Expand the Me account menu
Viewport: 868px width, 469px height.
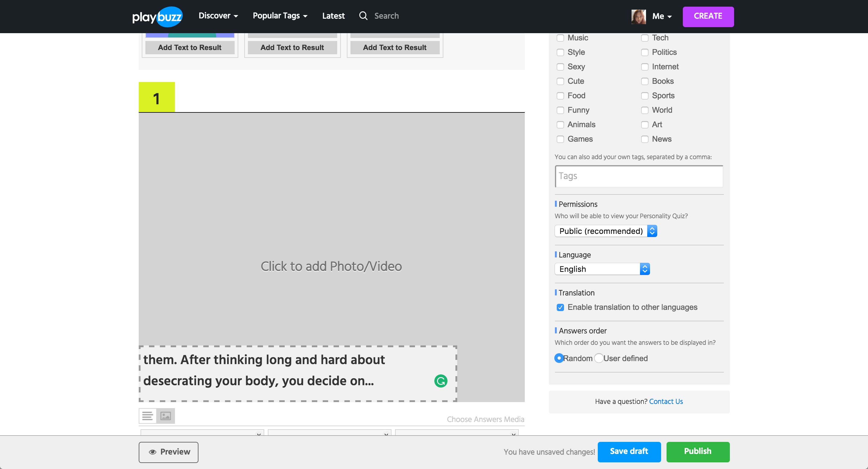click(661, 16)
